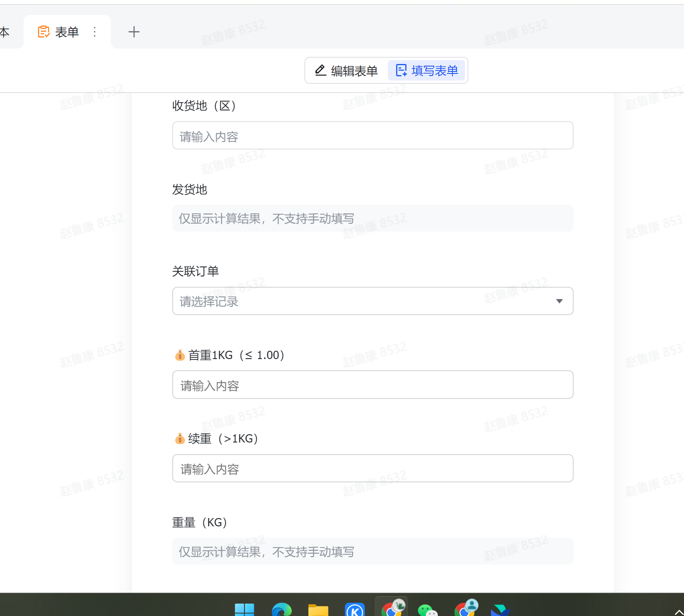This screenshot has height=616, width=684.
Task: Click the form tab icon
Action: [x=44, y=32]
